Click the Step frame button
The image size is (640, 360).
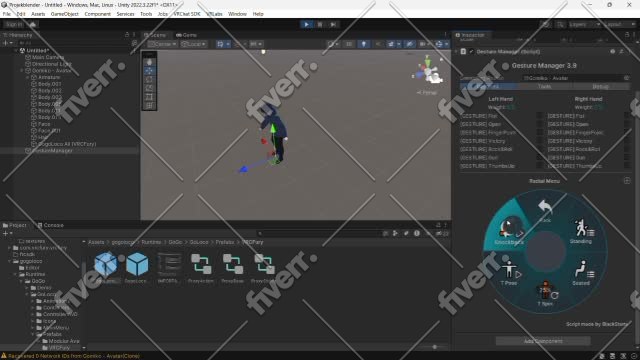tap(333, 24)
